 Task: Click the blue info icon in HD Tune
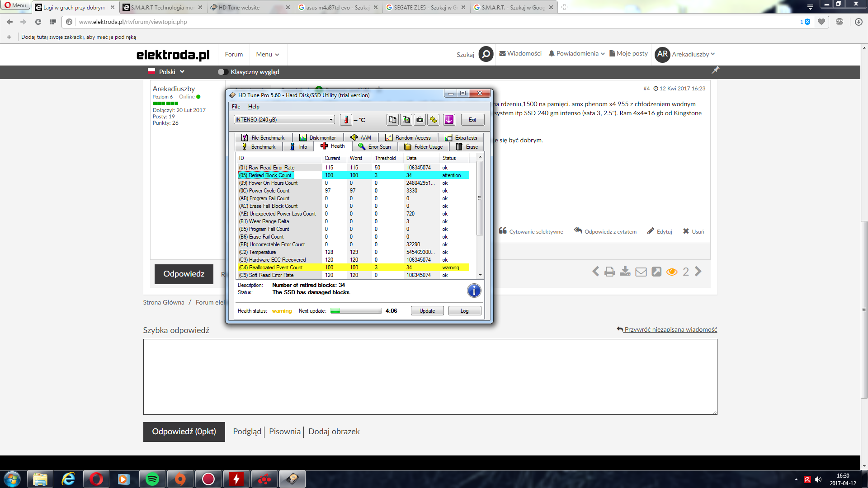click(x=474, y=291)
